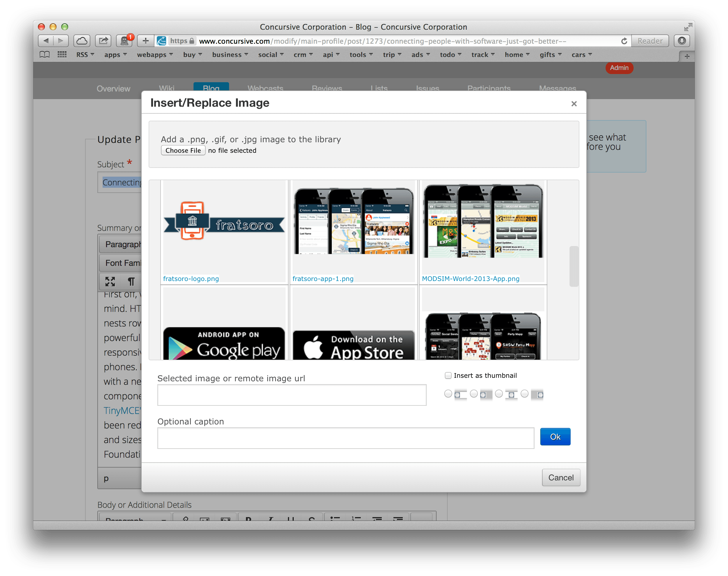Image resolution: width=728 pixels, height=576 pixels.
Task: Close the Insert/Replace Image dialog
Action: click(x=574, y=103)
